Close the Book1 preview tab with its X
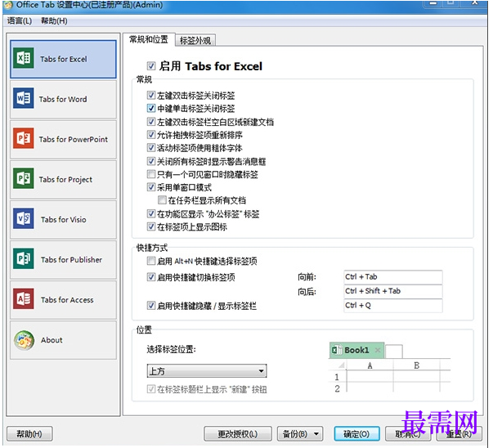 tap(378, 350)
